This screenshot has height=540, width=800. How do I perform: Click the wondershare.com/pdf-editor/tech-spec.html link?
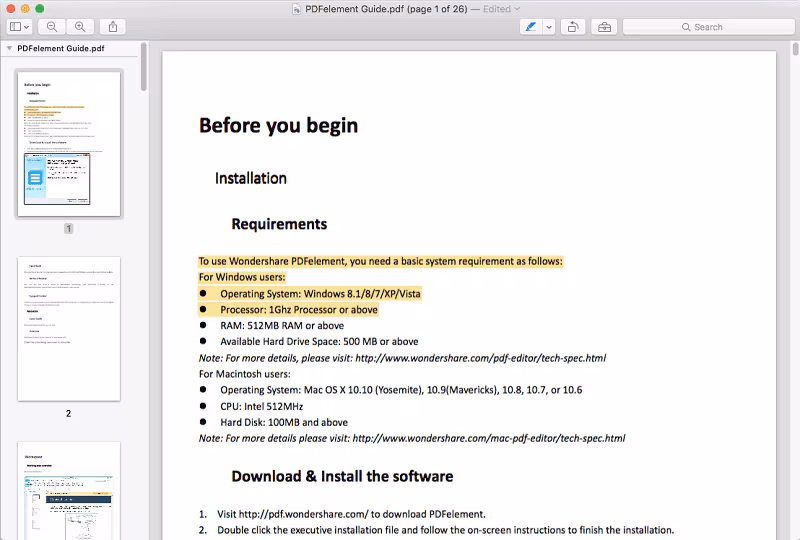[x=481, y=358]
